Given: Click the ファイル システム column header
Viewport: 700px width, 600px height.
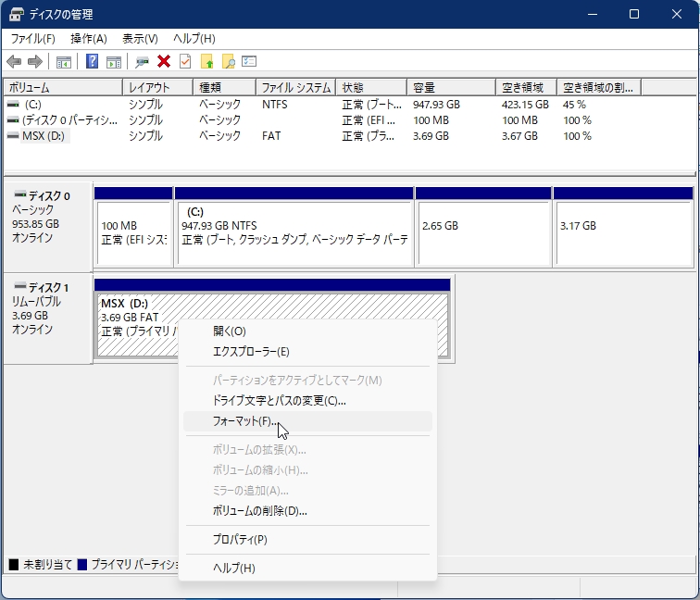Looking at the screenshot, I should [x=295, y=87].
